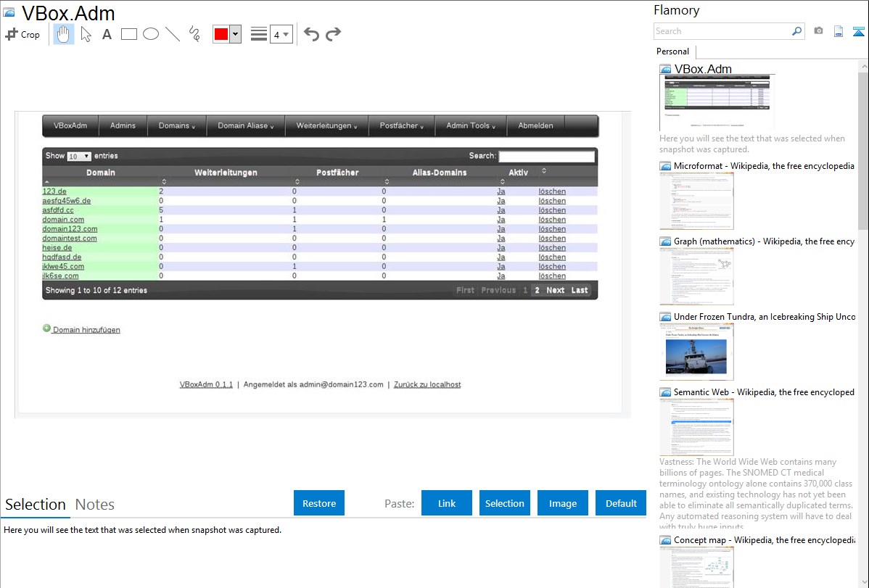Click the Flamory search field
The image size is (869, 588).
click(x=722, y=31)
